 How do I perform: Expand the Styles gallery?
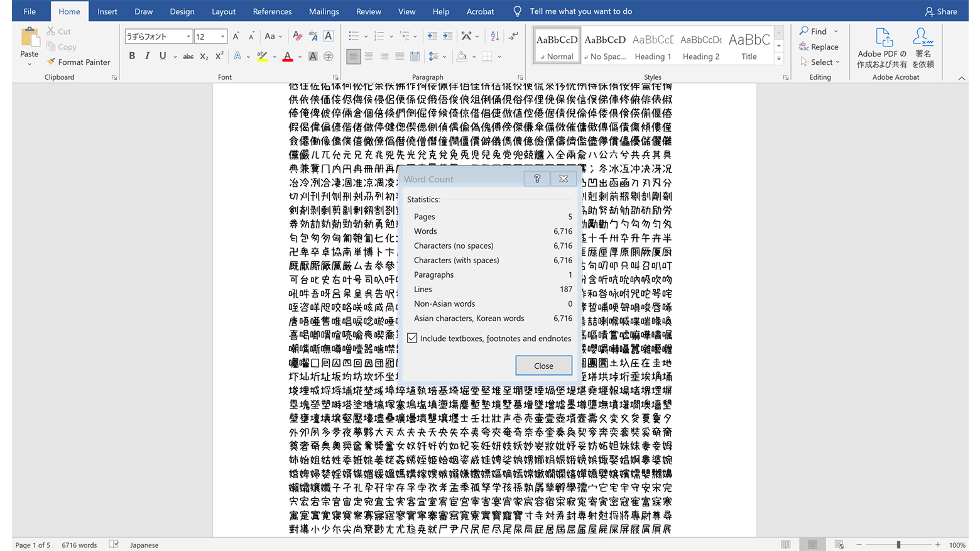click(779, 58)
